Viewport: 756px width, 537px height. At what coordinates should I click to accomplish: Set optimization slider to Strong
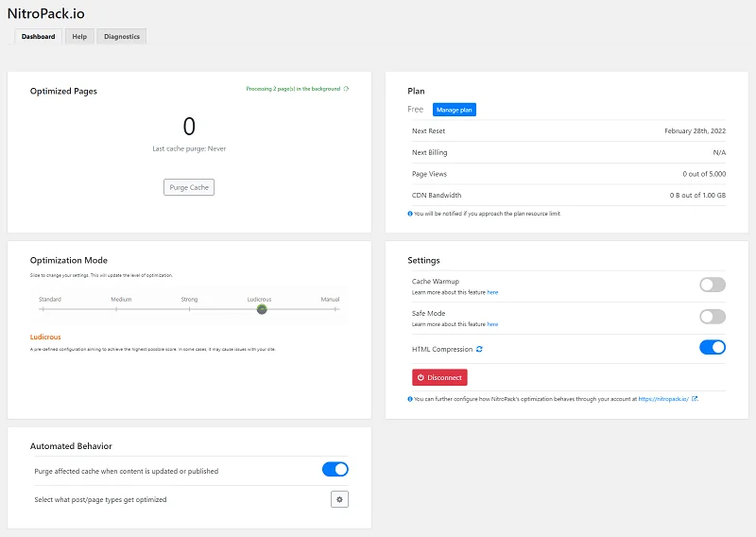pos(190,309)
